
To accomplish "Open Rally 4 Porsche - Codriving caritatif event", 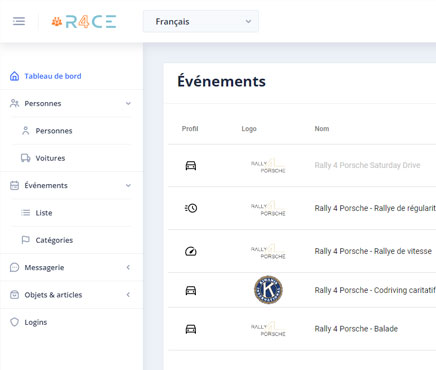I will click(375, 290).
